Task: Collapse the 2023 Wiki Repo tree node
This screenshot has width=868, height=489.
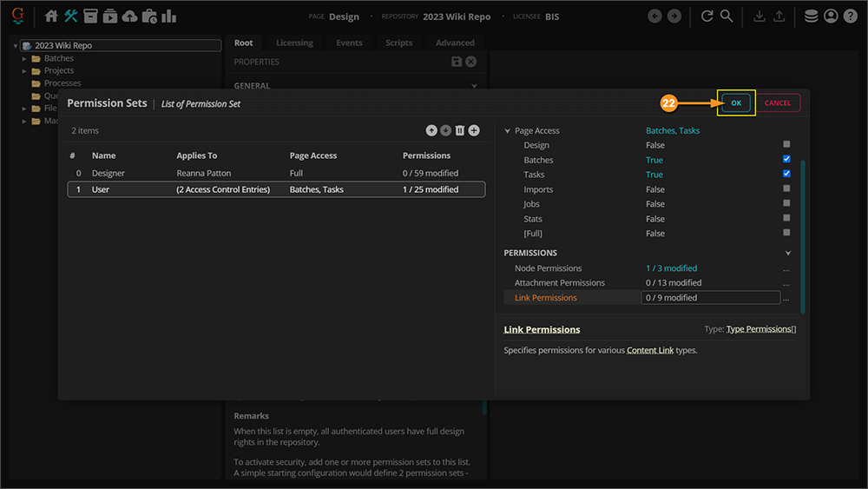Action: point(16,46)
